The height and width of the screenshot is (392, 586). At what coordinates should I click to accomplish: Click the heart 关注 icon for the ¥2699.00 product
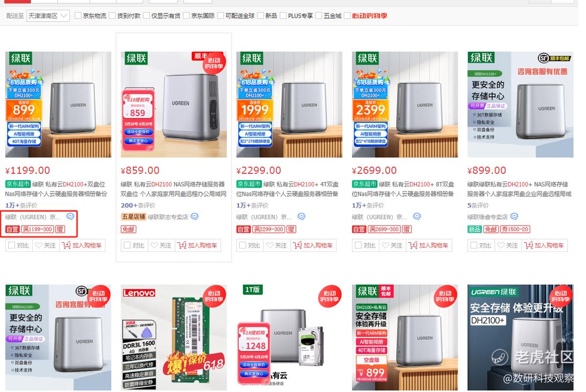(x=385, y=246)
